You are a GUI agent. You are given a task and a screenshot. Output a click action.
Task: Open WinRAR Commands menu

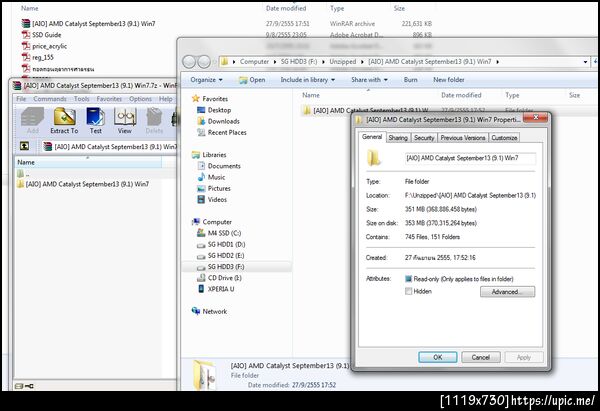click(x=50, y=99)
